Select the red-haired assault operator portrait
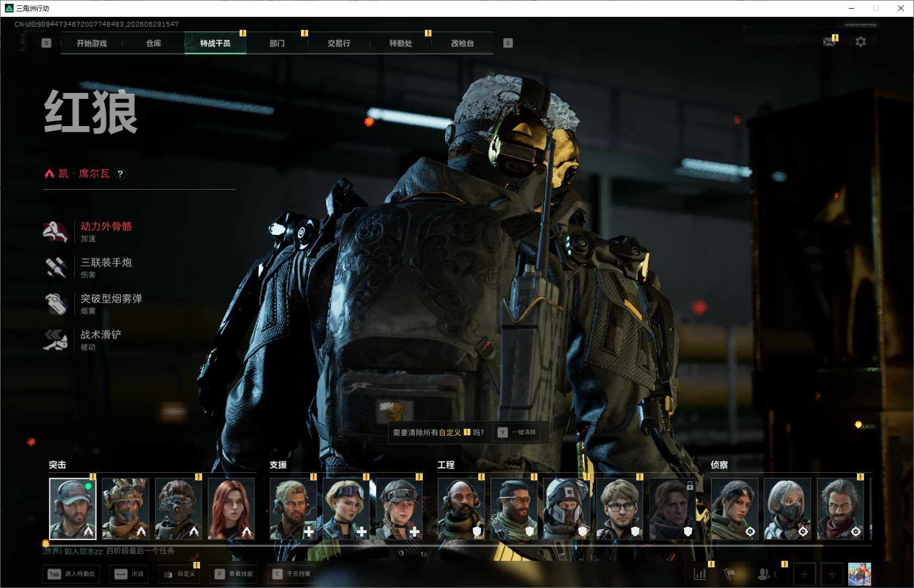 click(231, 509)
